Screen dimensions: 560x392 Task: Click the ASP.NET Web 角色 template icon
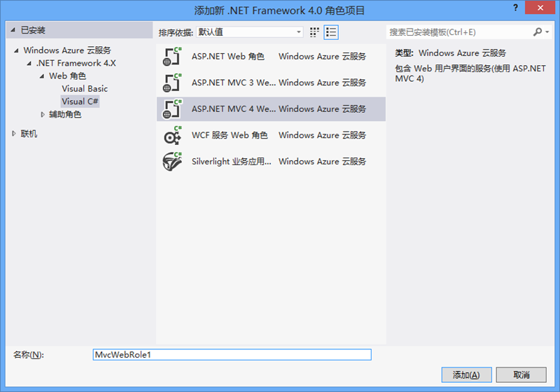pos(172,57)
